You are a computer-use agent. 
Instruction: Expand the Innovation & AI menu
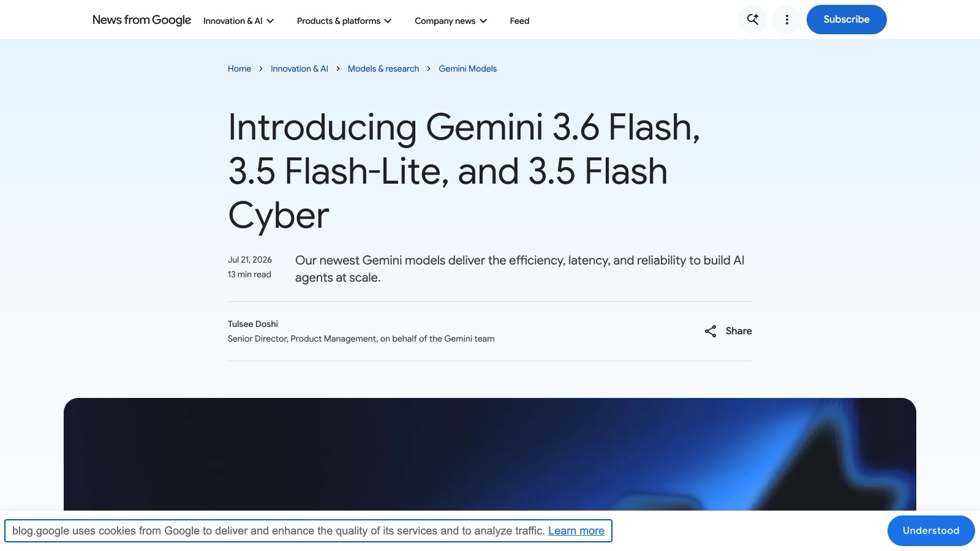coord(238,21)
